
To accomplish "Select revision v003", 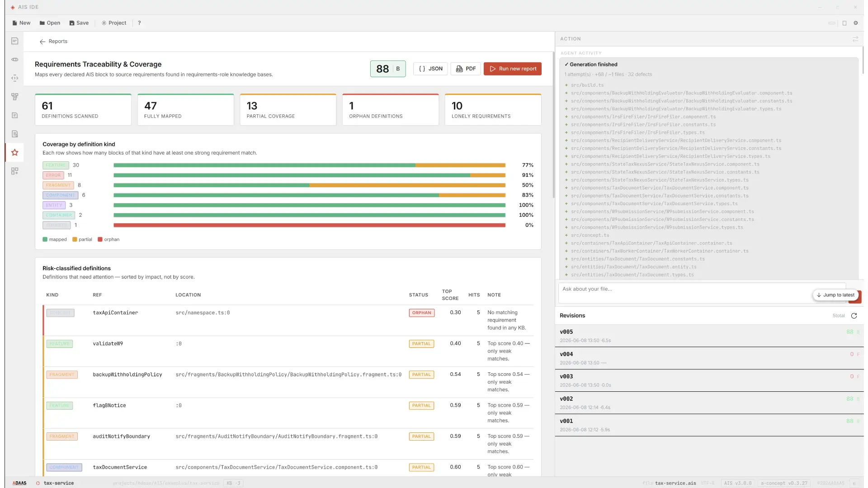I will (709, 380).
